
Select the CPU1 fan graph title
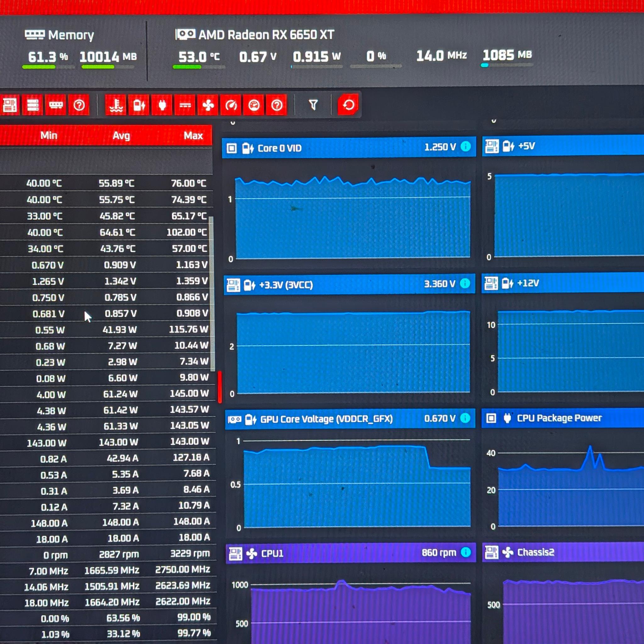[x=272, y=554]
